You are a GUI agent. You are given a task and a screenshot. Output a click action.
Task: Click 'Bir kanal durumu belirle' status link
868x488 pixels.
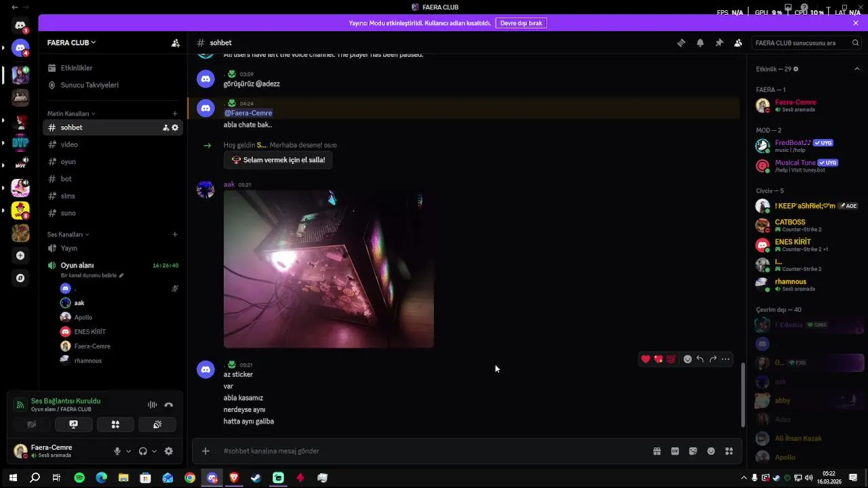pyautogui.click(x=92, y=276)
